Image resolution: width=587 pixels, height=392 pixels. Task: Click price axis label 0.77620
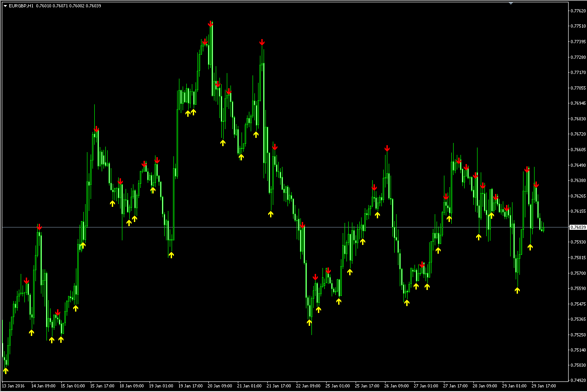click(x=578, y=11)
